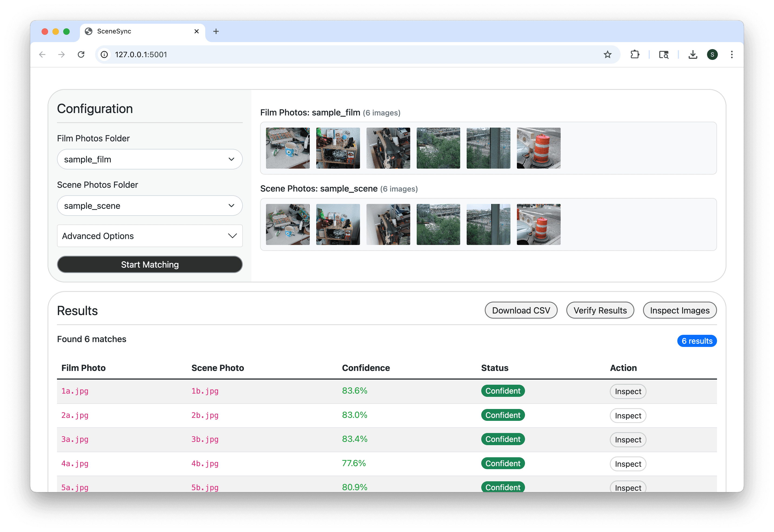Open the Scene Photos Folder dropdown
The height and width of the screenshot is (532, 774).
149,206
